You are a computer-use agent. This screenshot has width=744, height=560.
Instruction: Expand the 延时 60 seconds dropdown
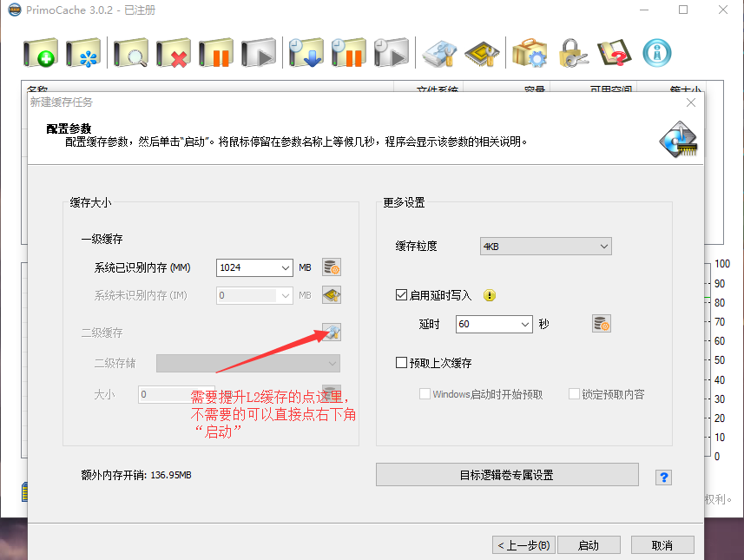(524, 324)
